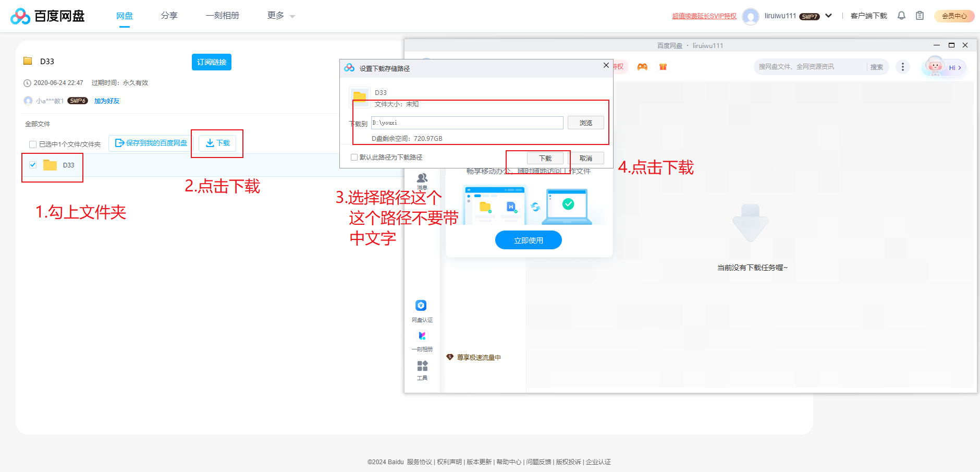Click the sync illustration thumbnail in promo card

coord(529,205)
